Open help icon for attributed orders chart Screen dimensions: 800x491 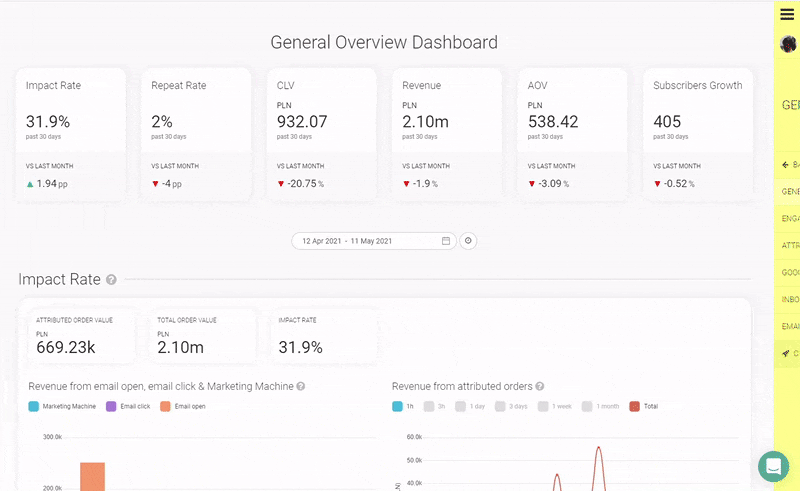click(x=539, y=386)
